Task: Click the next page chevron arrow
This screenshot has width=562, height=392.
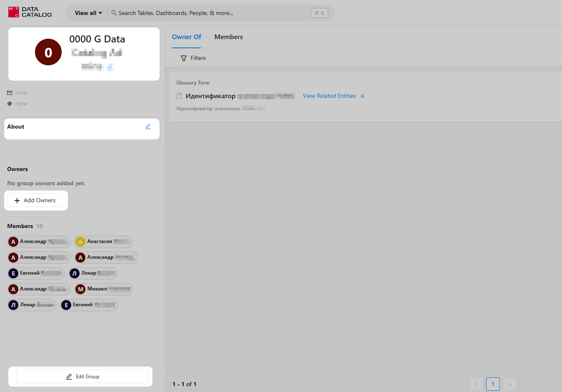Action: tap(509, 384)
